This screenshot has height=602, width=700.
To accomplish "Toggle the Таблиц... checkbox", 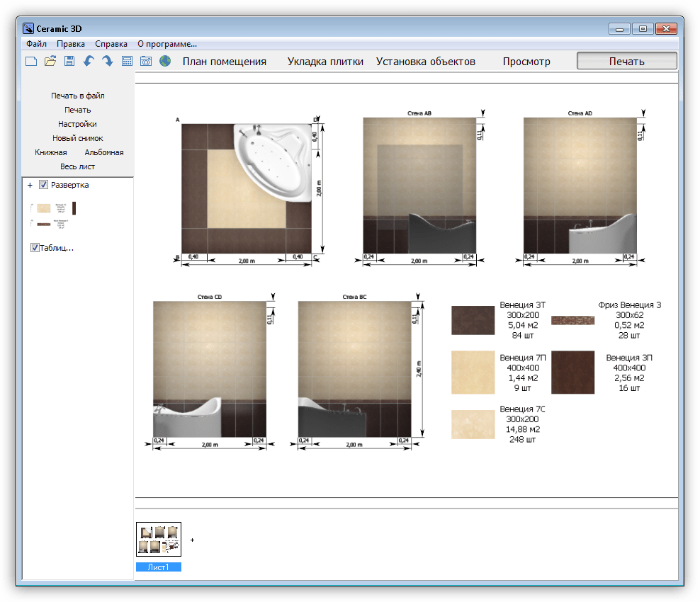I will (35, 247).
